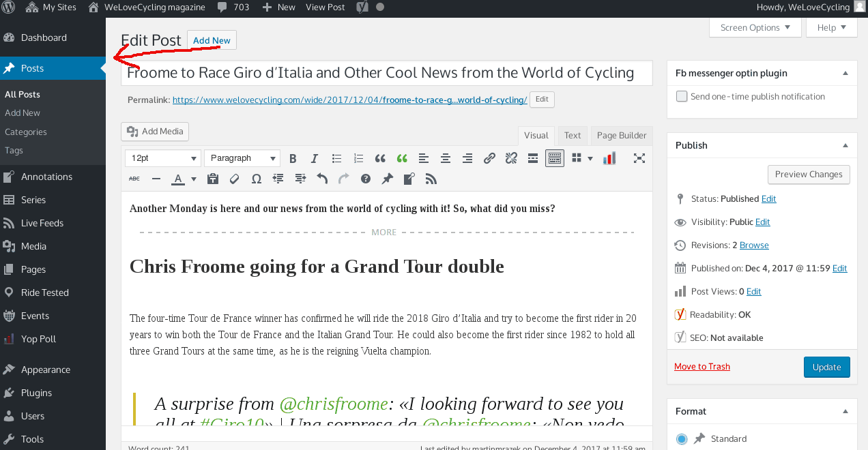This screenshot has width=868, height=450.
Task: Open the Dashboard menu item
Action: click(x=53, y=37)
